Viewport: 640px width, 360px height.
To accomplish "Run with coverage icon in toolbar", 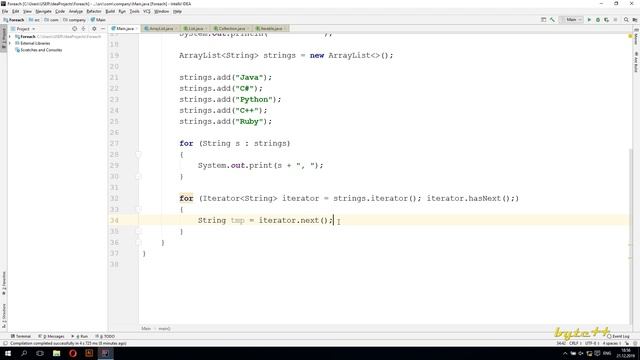I will pyautogui.click(x=607, y=20).
